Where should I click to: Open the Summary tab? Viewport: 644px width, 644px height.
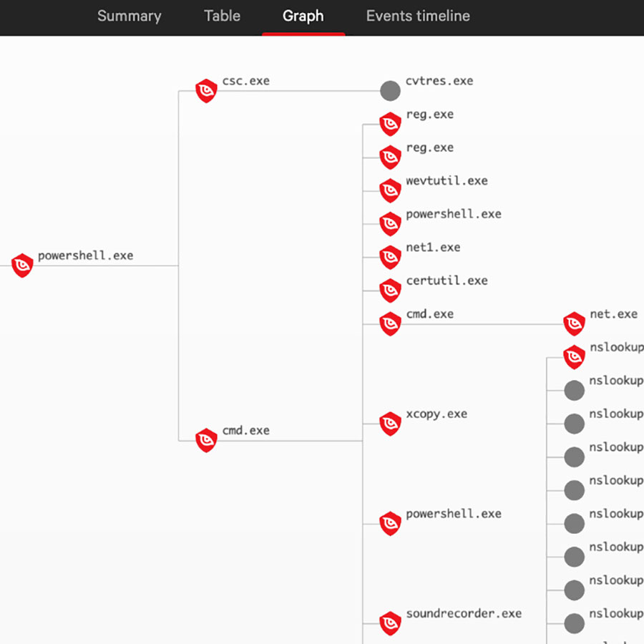130,16
